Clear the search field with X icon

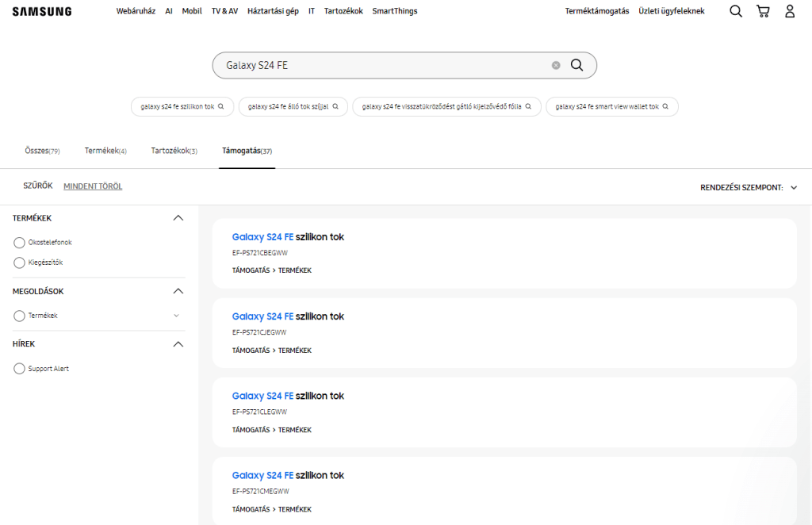556,65
